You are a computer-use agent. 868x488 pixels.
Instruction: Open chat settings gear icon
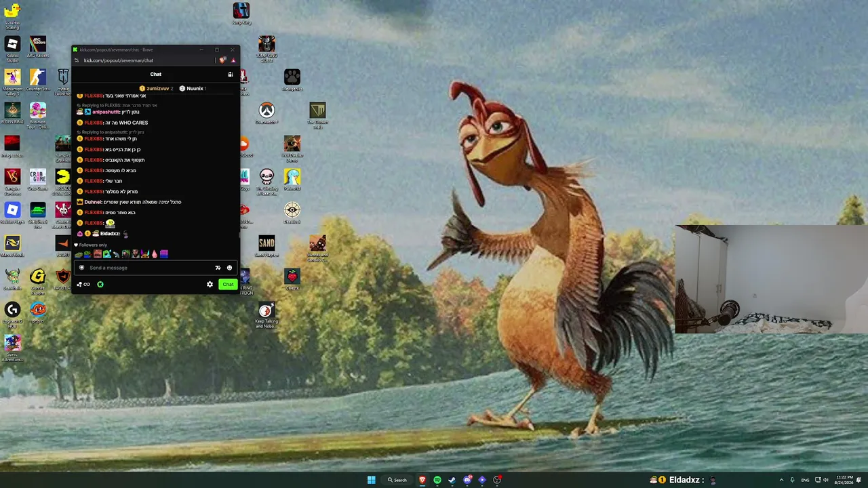[x=210, y=285]
